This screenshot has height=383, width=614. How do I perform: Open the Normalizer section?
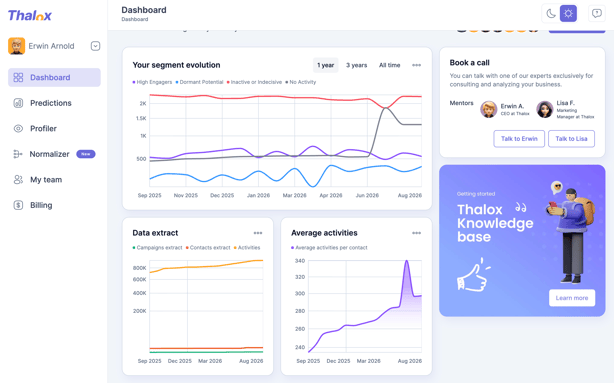point(50,154)
